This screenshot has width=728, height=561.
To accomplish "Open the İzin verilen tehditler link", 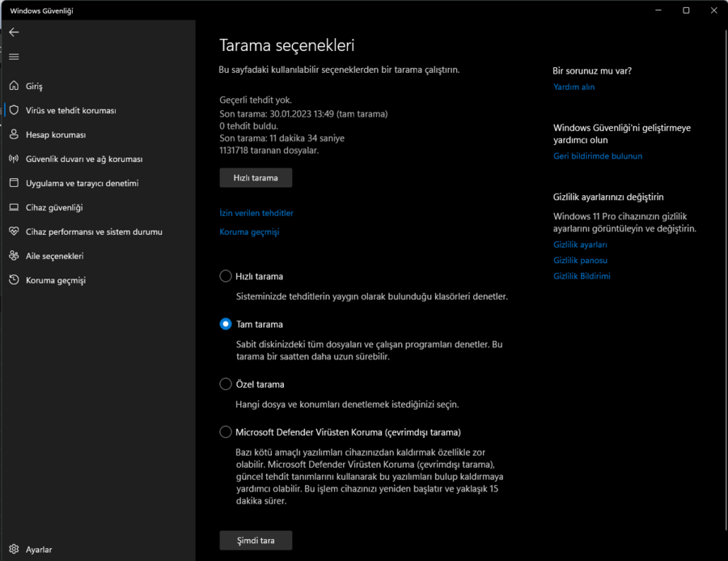I will (x=256, y=213).
